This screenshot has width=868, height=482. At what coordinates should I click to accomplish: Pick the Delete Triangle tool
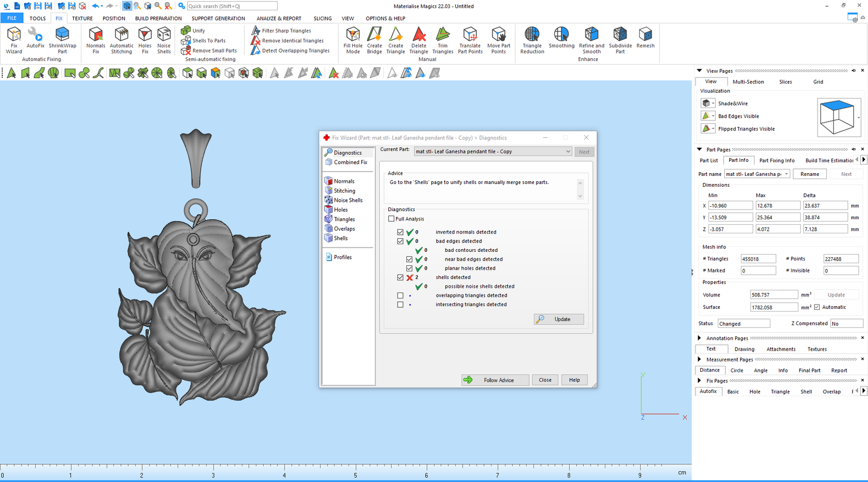click(419, 40)
